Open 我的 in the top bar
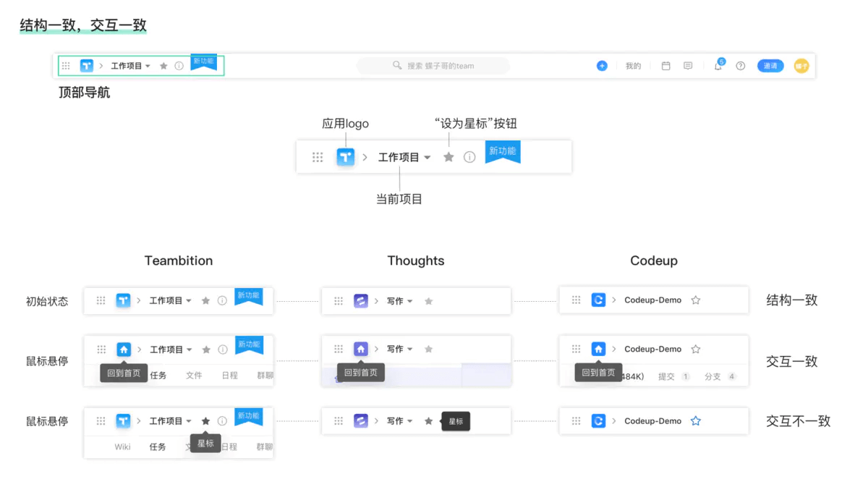868x487 pixels. point(634,66)
